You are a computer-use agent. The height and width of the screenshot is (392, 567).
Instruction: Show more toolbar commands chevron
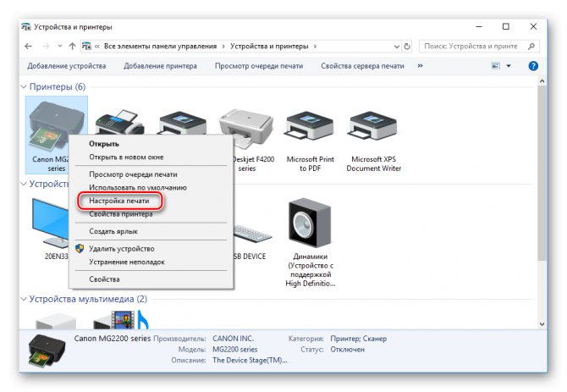pos(421,66)
